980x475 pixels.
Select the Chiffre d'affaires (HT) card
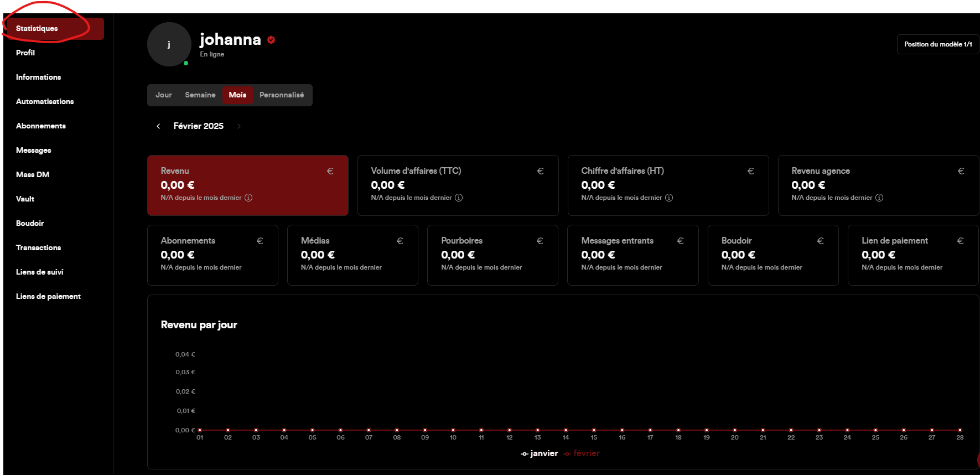tap(668, 185)
